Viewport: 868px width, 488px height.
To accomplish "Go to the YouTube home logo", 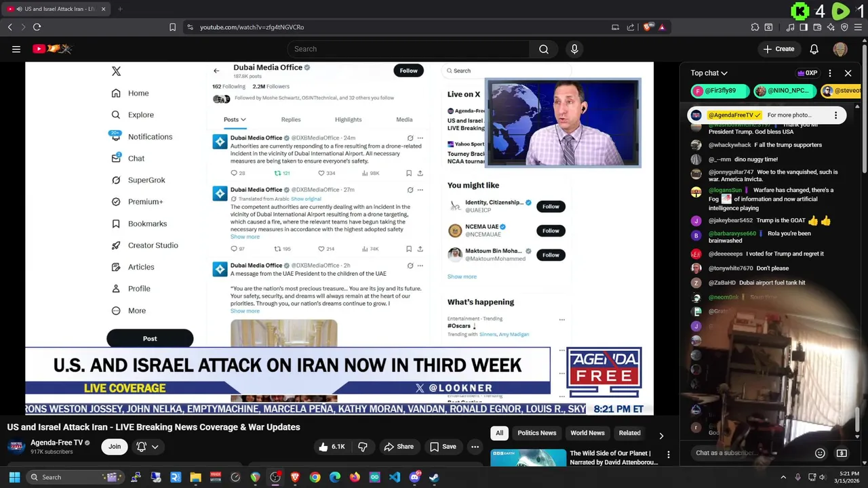I will tap(52, 49).
